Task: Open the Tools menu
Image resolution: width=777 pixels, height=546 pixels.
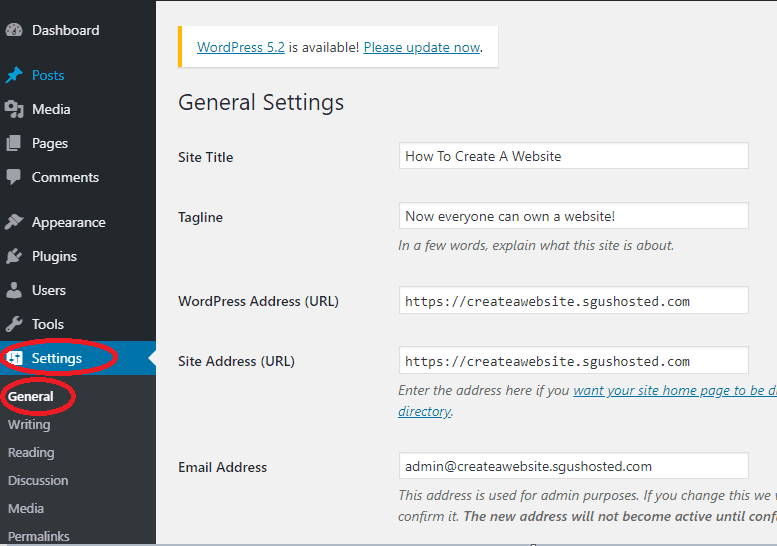Action: click(x=48, y=325)
